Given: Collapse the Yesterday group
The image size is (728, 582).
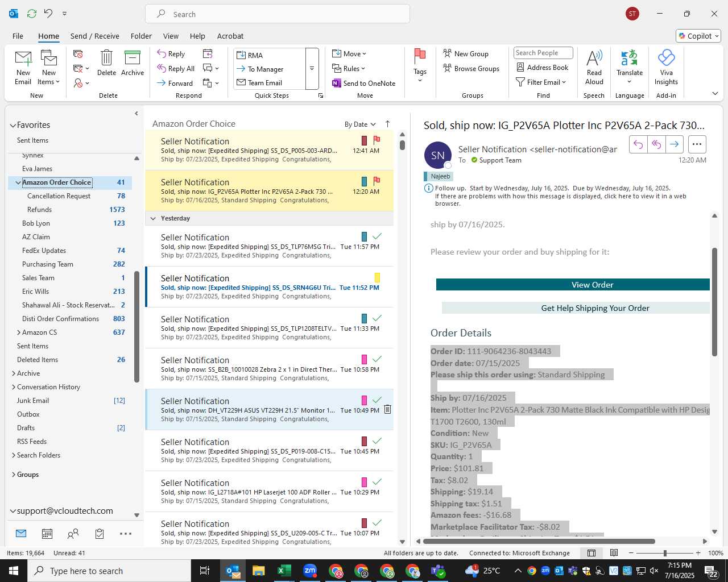Looking at the screenshot, I should 152,218.
